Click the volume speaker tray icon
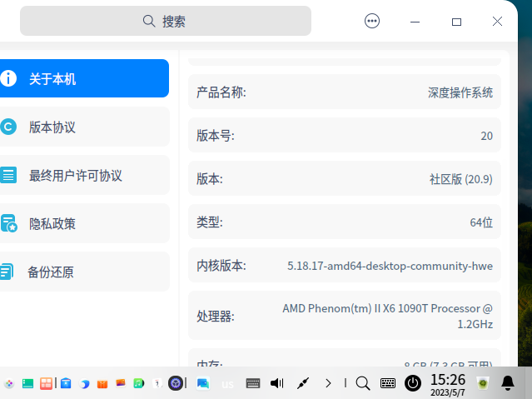Screen dimensions: 532x399 point(277,383)
